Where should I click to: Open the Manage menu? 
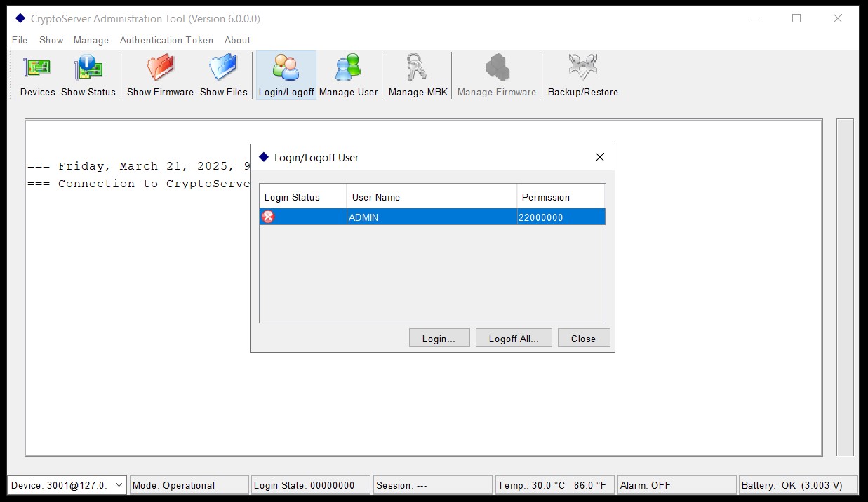pyautogui.click(x=91, y=40)
